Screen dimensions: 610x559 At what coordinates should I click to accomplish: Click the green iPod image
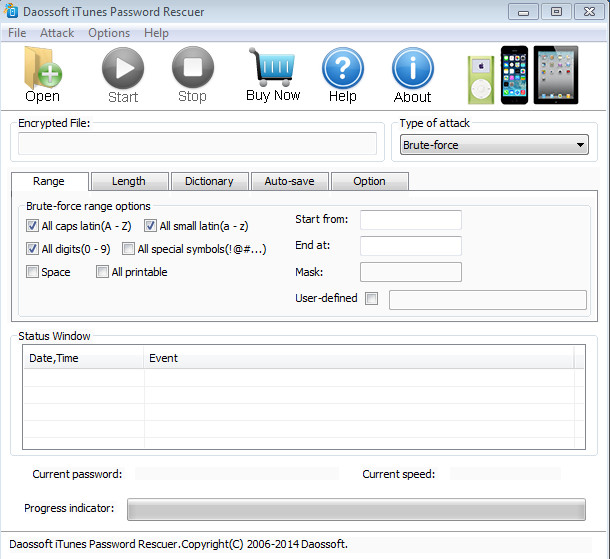tap(481, 80)
